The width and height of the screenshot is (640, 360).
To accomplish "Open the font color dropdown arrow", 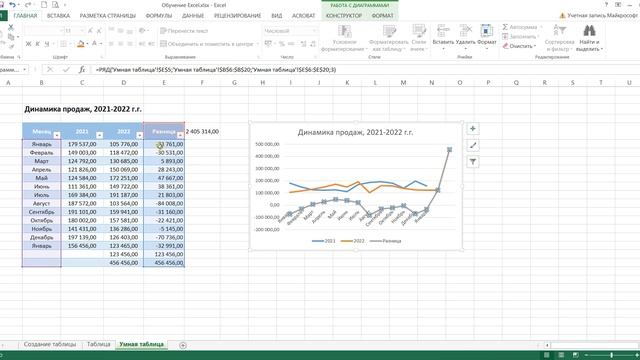I will click(x=100, y=44).
